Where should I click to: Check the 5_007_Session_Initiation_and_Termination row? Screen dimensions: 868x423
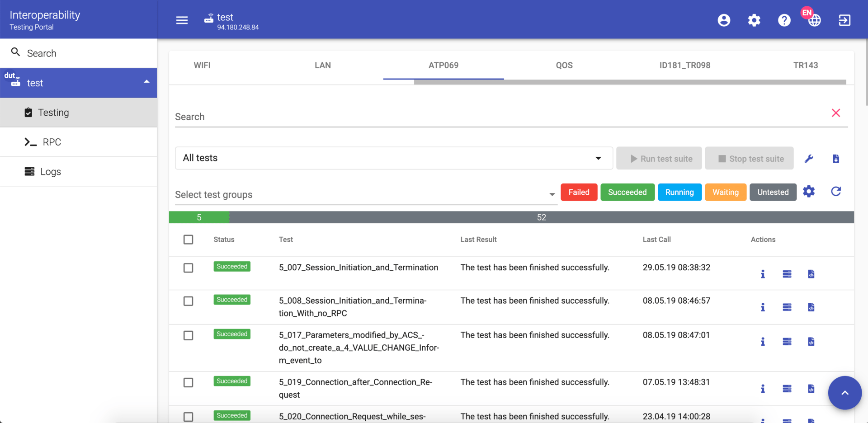tap(189, 268)
